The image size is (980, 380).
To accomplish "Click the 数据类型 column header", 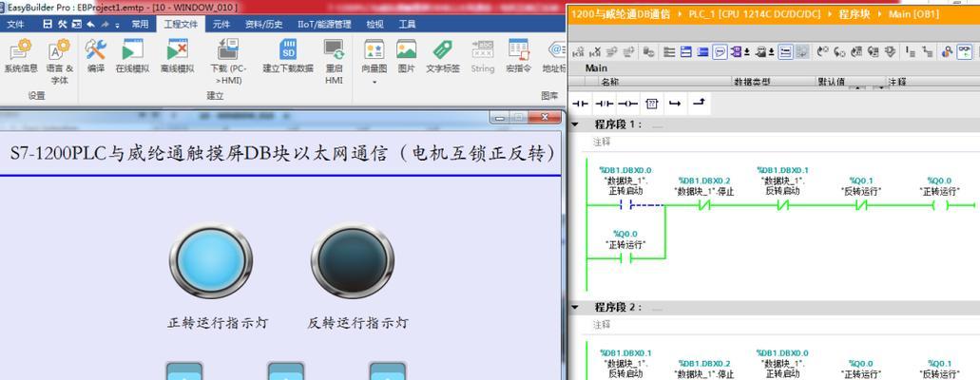I will (x=773, y=82).
